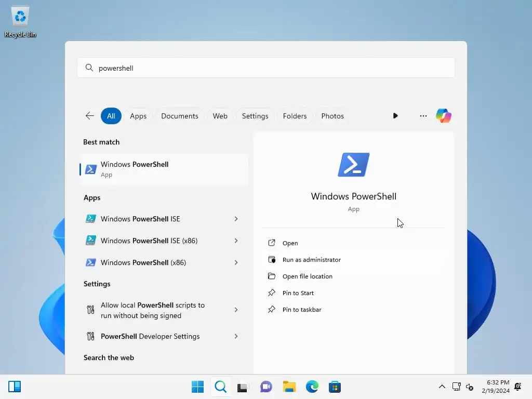This screenshot has height=399, width=532.
Task: Click the play arrow to show more filters
Action: pos(395,116)
